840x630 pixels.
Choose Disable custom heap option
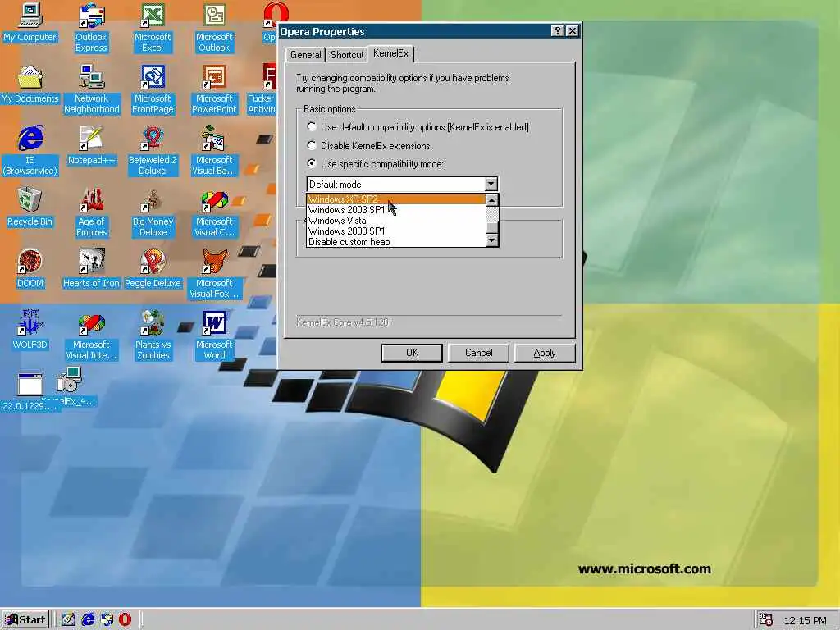tap(396, 242)
